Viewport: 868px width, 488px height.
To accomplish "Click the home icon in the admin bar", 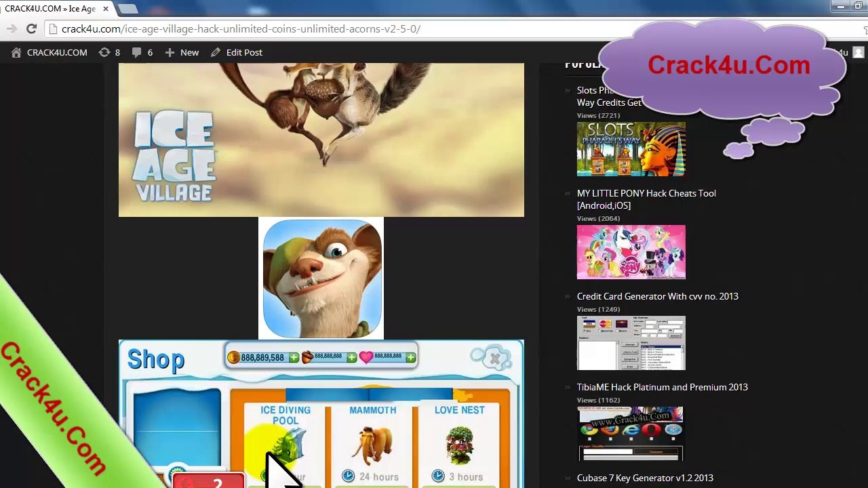I will tap(16, 52).
